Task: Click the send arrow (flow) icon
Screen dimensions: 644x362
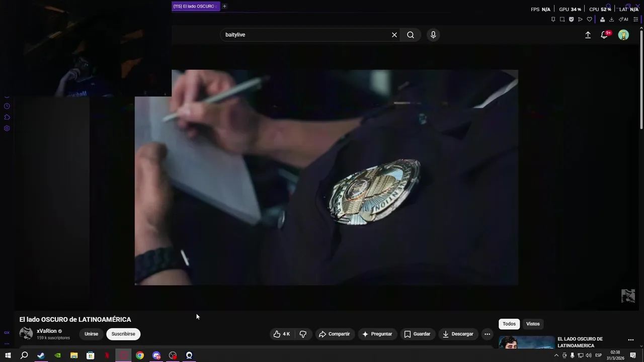Action: point(580,19)
